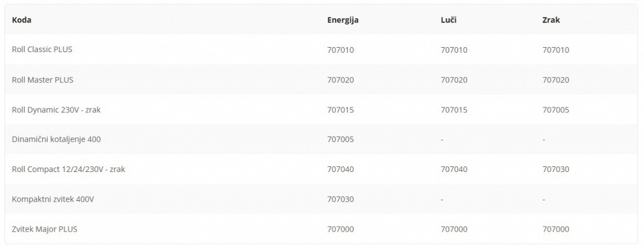
Task: Click the Luči column header
Action: point(448,19)
